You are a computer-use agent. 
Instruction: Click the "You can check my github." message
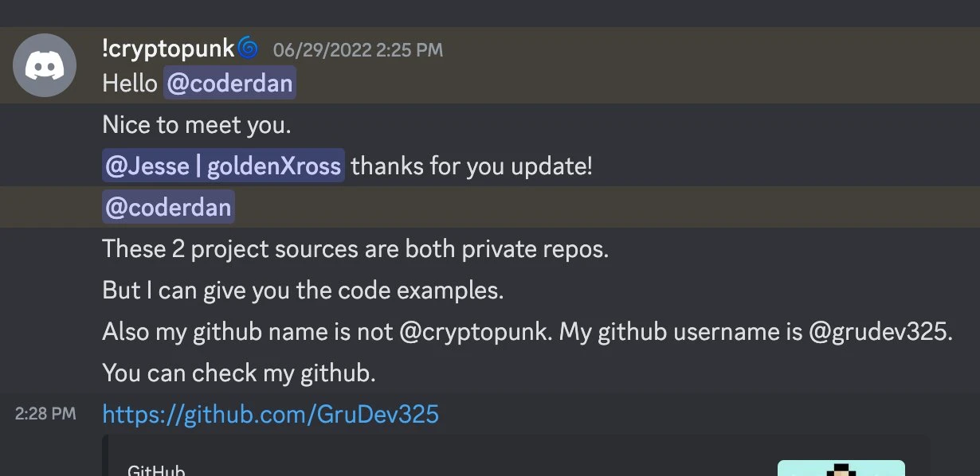pos(238,373)
